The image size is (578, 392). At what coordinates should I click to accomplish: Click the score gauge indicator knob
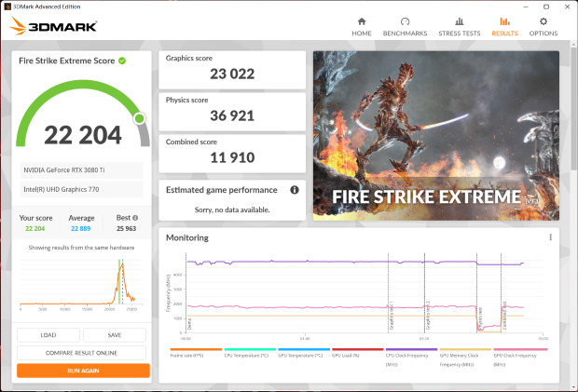click(x=140, y=118)
